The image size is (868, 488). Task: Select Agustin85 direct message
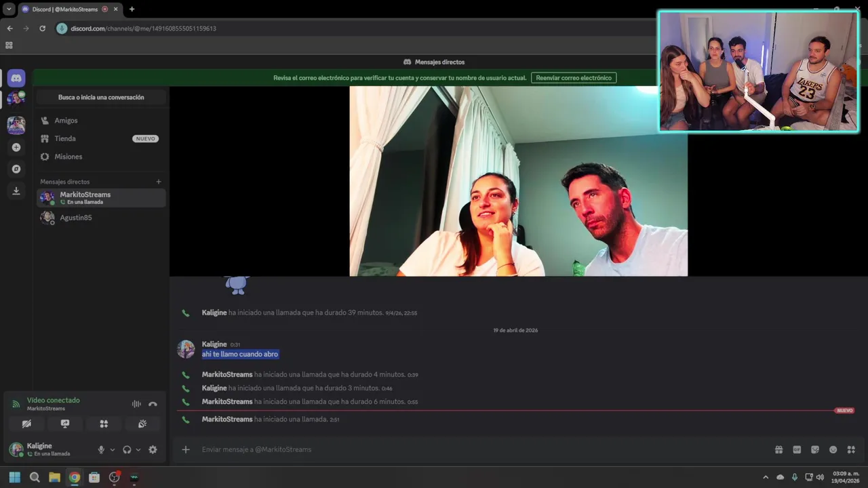click(x=101, y=218)
